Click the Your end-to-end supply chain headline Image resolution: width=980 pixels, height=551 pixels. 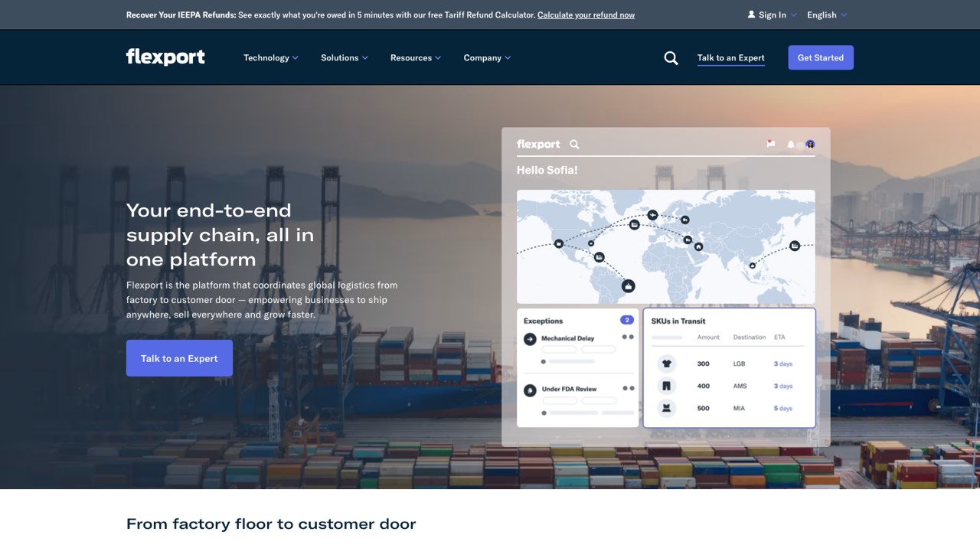pyautogui.click(x=220, y=234)
